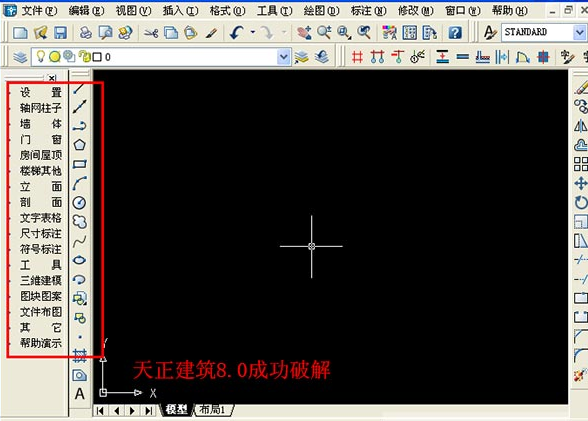The image size is (588, 421).
Task: Select the revision cloud tool
Action: tap(80, 222)
